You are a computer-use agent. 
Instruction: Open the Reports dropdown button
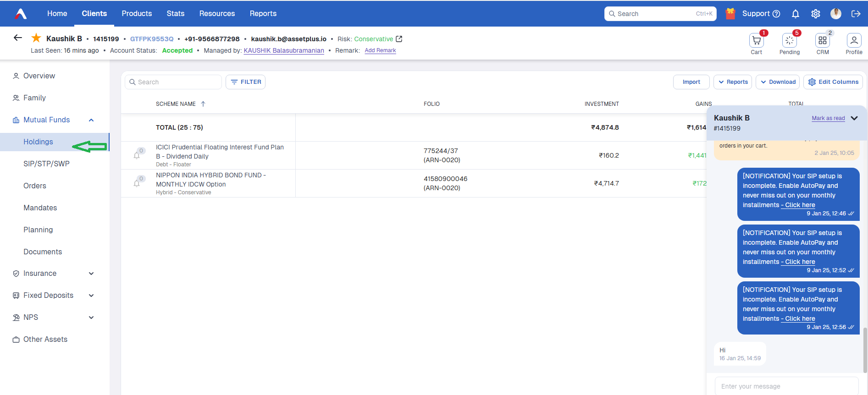[x=733, y=82]
